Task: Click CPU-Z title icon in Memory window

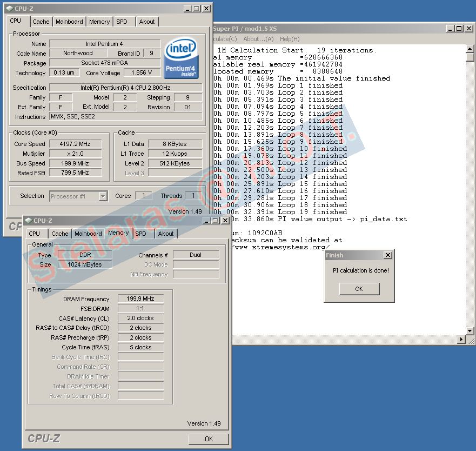Action: pyautogui.click(x=29, y=220)
